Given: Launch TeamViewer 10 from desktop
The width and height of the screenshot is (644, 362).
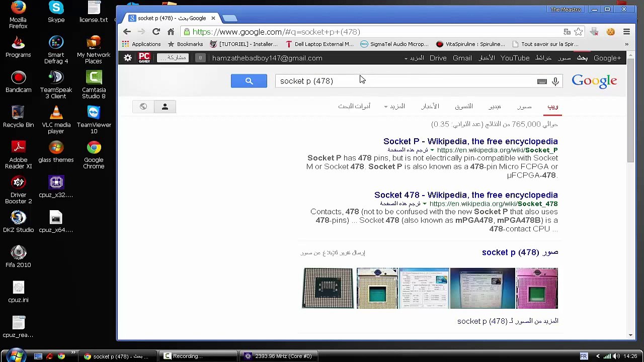Looking at the screenshot, I should click(94, 120).
